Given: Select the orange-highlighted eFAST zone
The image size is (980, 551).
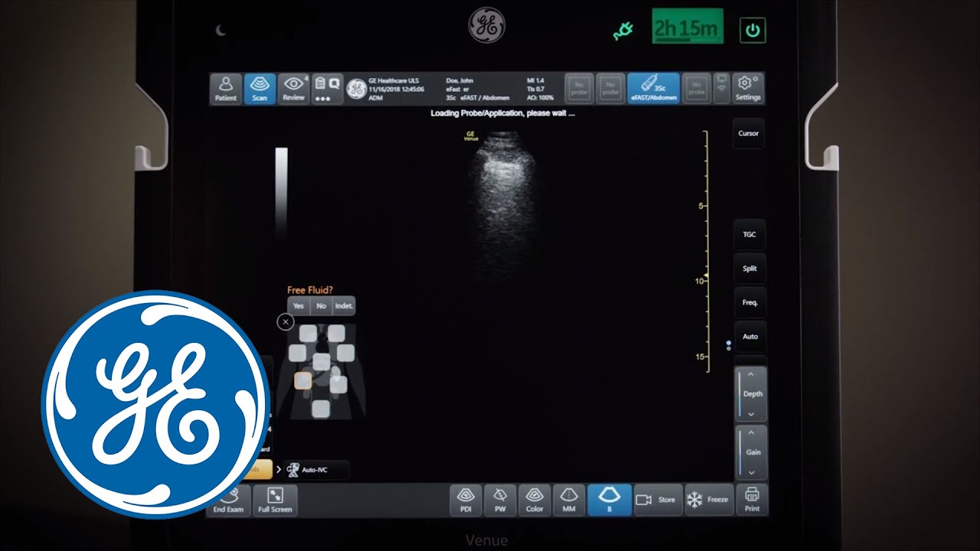Looking at the screenshot, I should (x=303, y=380).
